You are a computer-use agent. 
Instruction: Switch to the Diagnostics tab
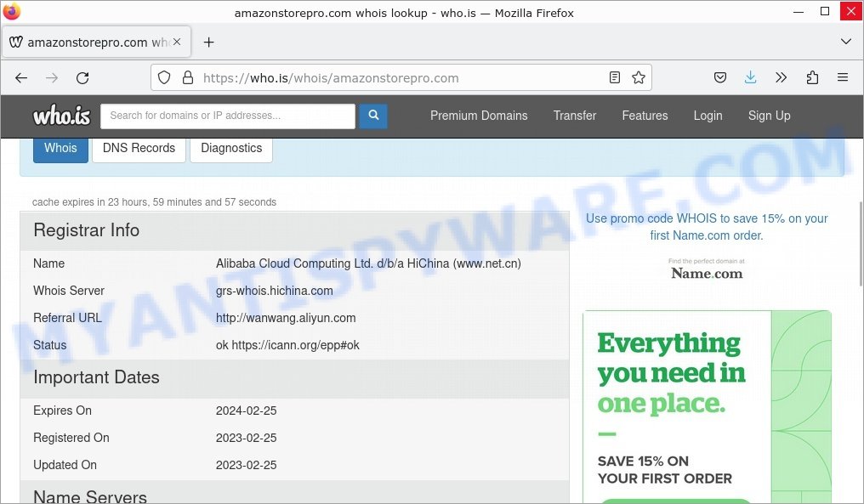point(231,149)
